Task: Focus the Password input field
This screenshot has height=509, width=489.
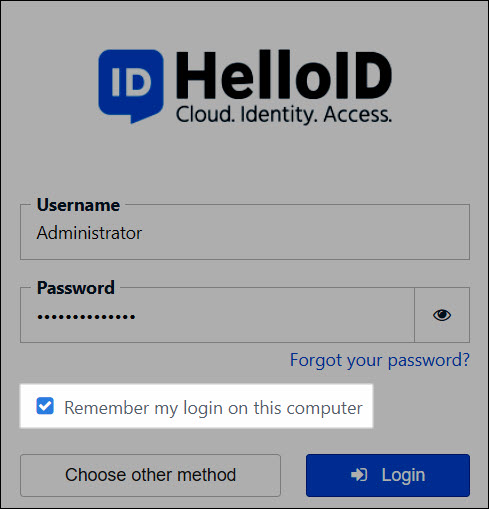Action: coord(217,315)
